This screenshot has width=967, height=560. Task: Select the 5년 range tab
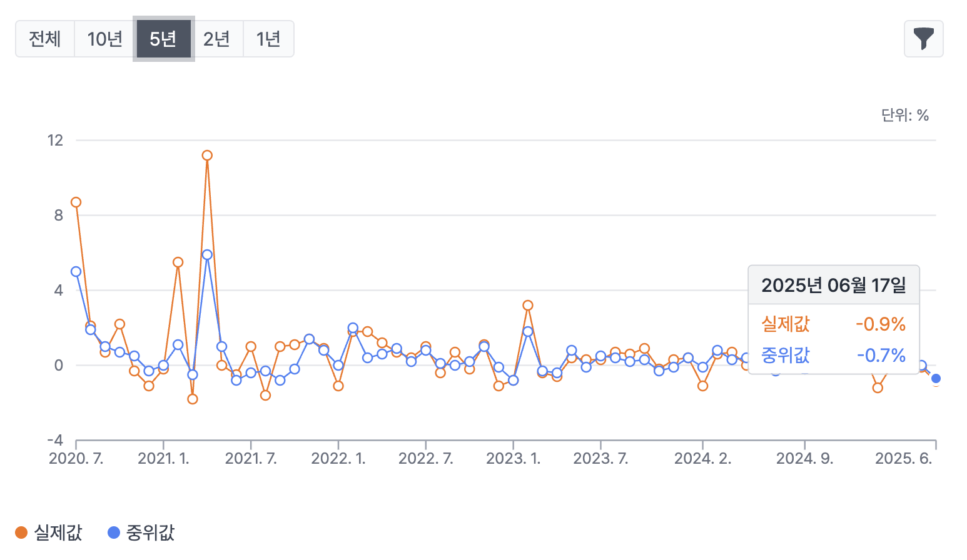point(163,39)
